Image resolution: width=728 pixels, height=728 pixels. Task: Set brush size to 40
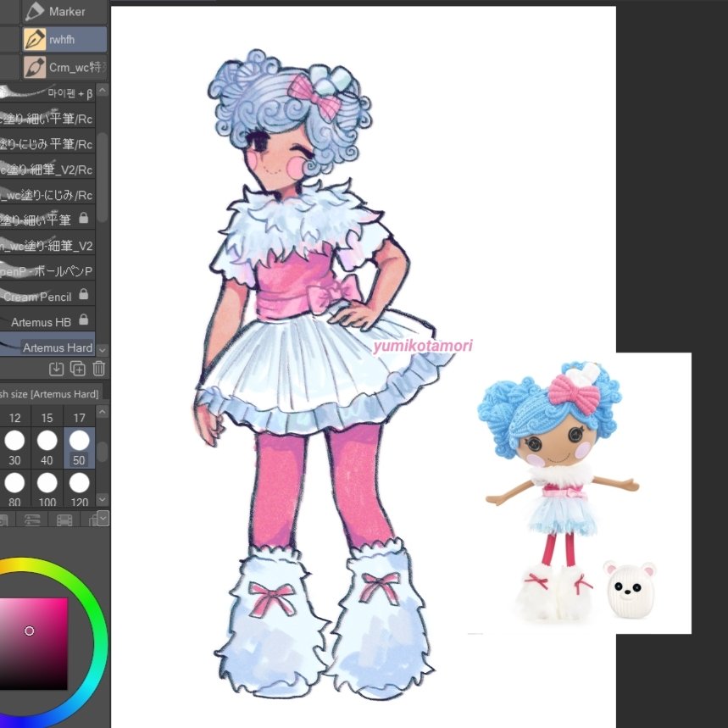point(47,448)
